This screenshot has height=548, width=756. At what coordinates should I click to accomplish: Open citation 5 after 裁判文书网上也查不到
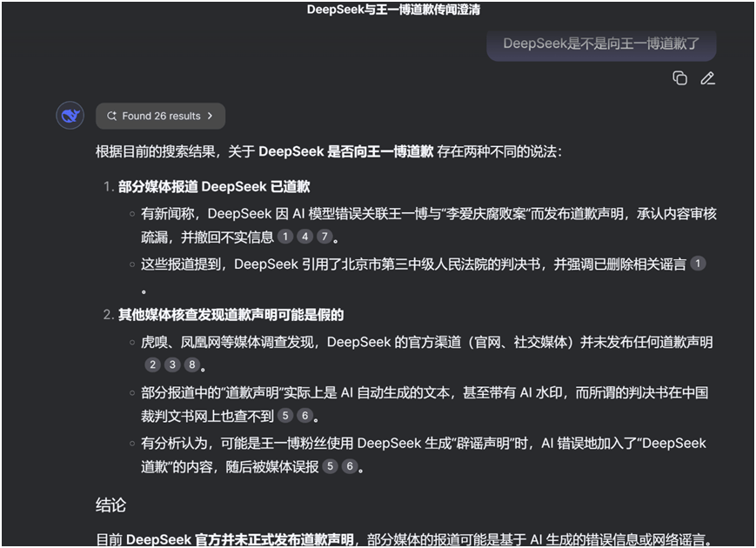coord(285,416)
